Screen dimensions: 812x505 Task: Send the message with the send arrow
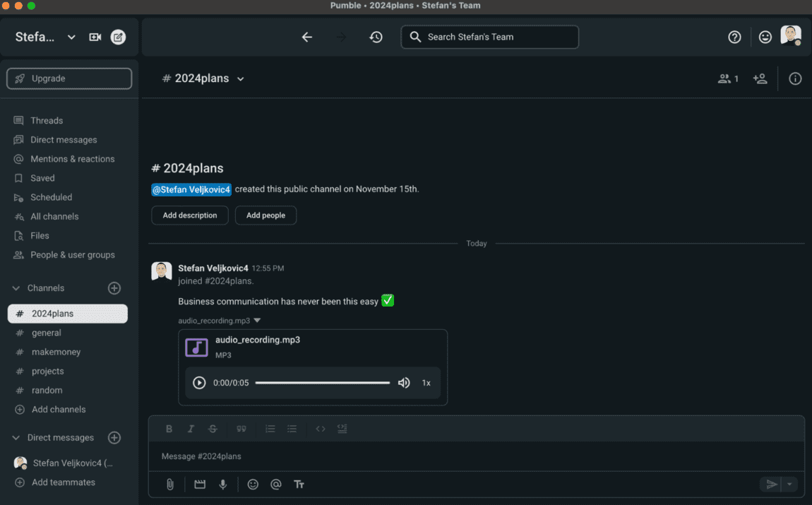771,485
